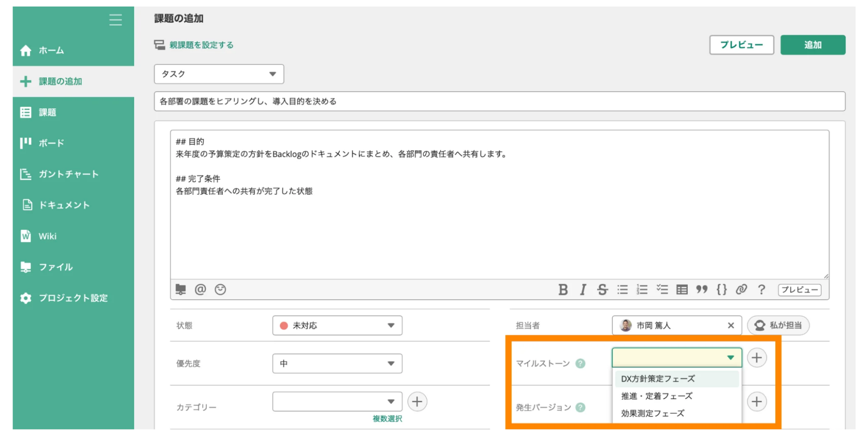Select DX方針策定フェーズ milestone option
The height and width of the screenshot is (436, 868).
[x=677, y=379]
